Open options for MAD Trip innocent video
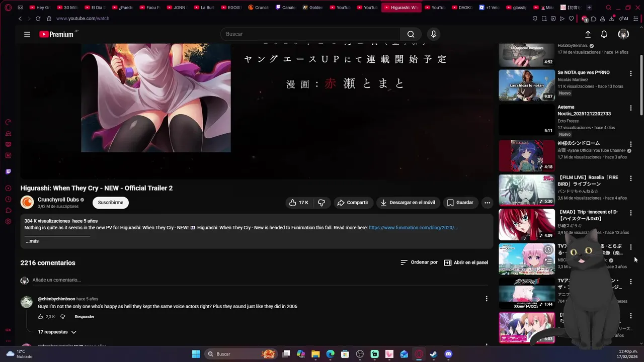 (630, 213)
